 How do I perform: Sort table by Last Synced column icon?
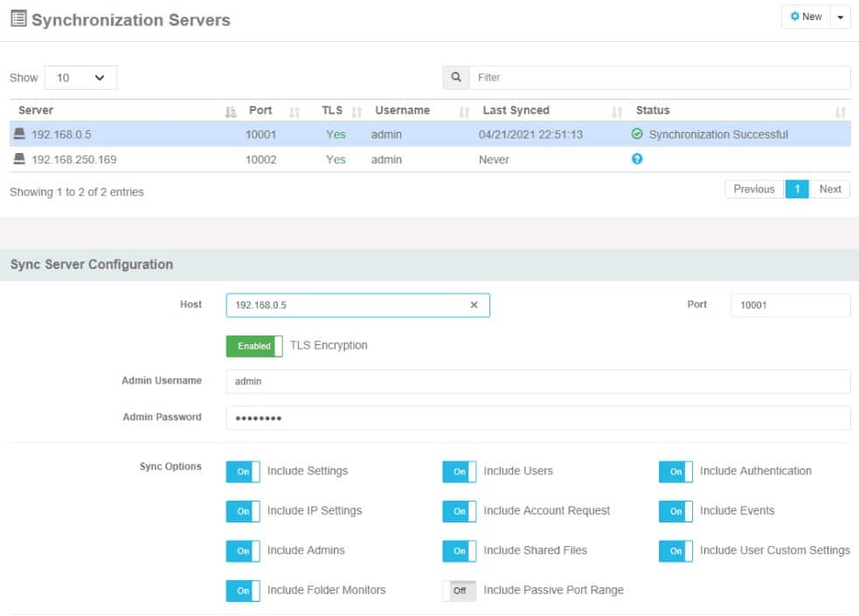(x=617, y=112)
